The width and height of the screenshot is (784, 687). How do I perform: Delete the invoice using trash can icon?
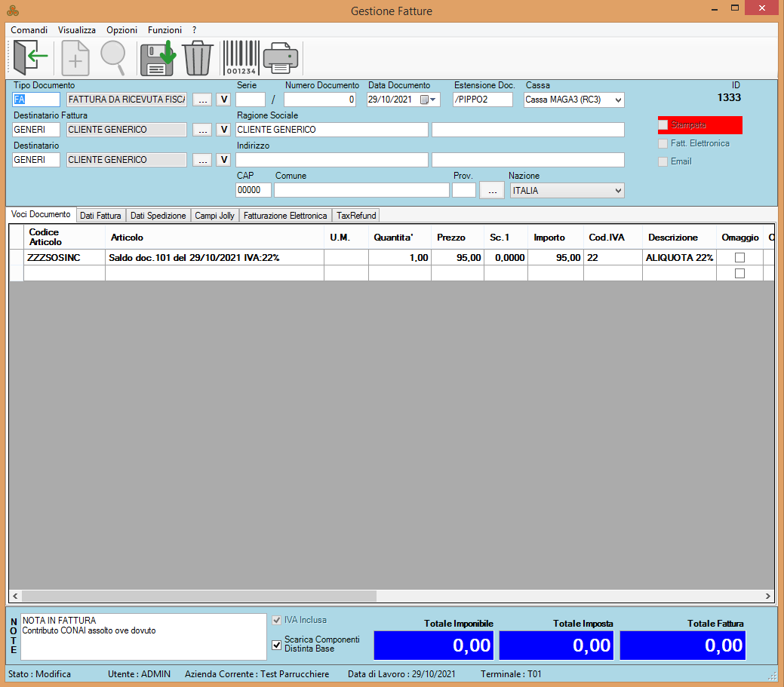(x=198, y=57)
